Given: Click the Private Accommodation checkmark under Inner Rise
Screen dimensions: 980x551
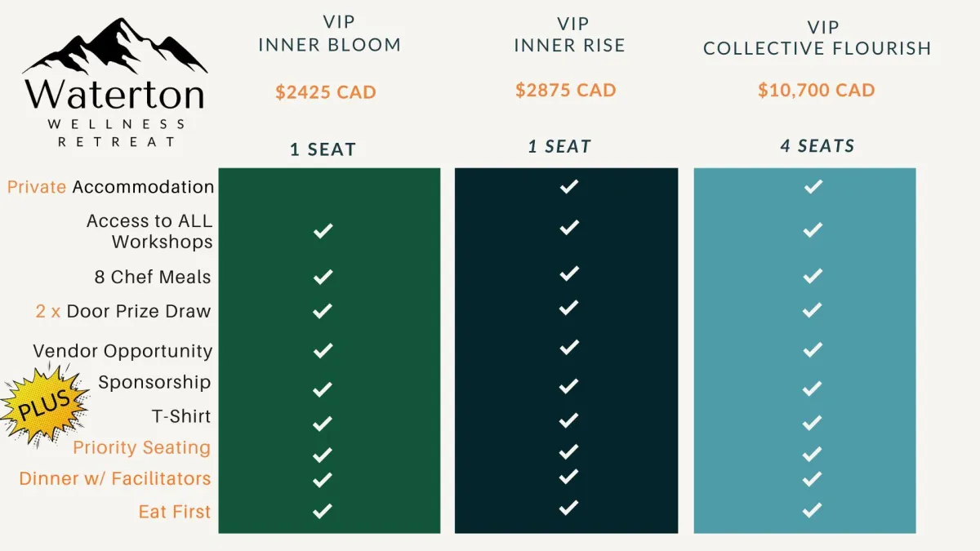Looking at the screenshot, I should (x=568, y=187).
